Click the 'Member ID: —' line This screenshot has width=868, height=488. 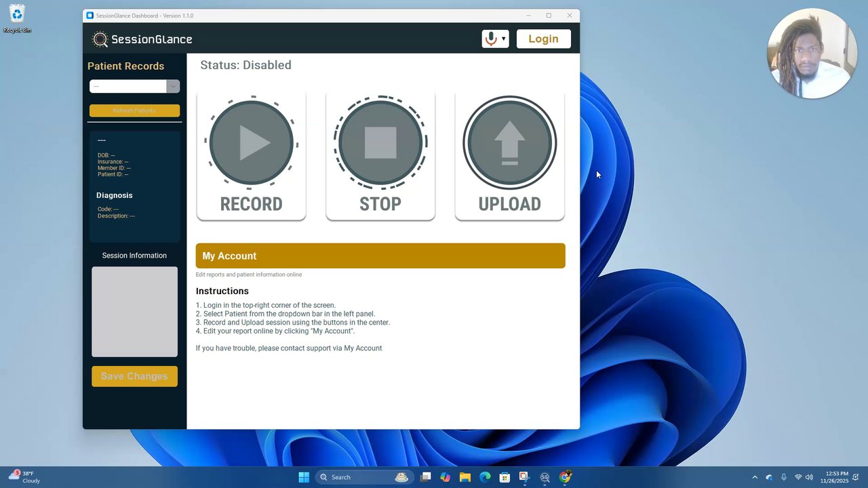tap(115, 168)
